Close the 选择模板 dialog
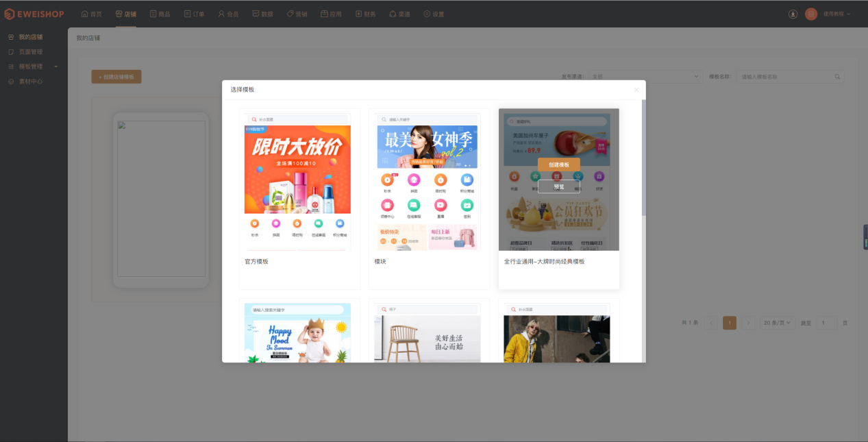 coord(636,90)
